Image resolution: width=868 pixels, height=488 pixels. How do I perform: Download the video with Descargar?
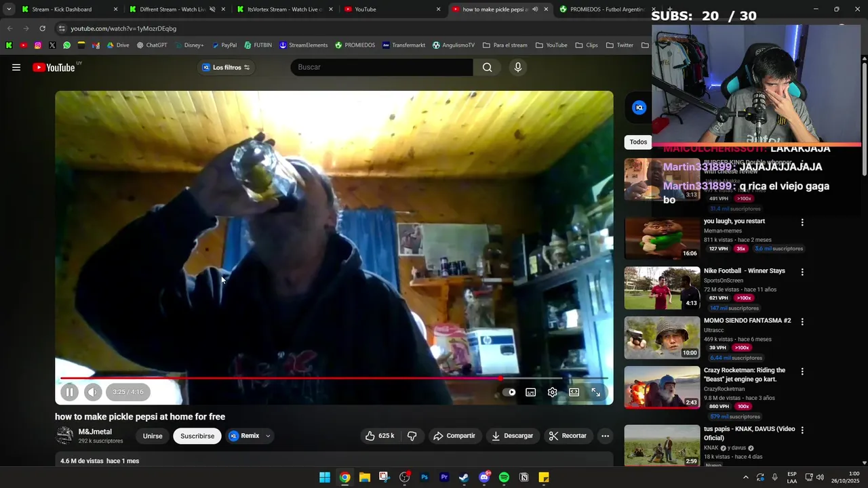(512, 436)
